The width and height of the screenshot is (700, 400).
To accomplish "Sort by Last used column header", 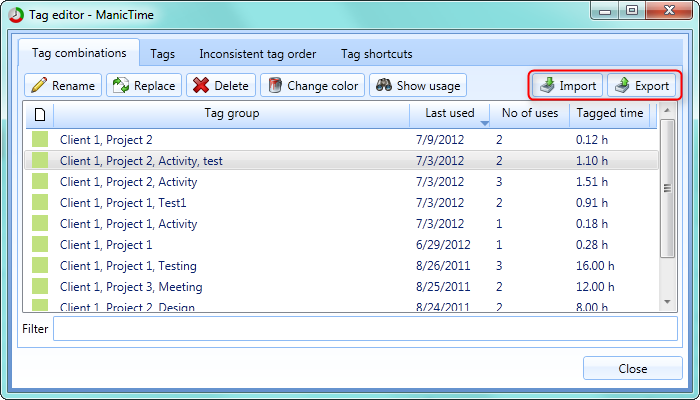I will click(450, 115).
